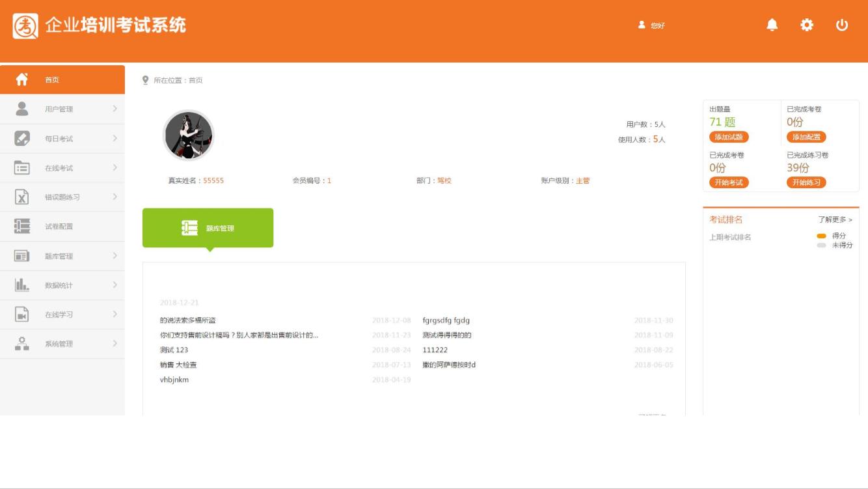Viewport: 868px width, 489px height.
Task: Open news item fgrgsdfg fgdg
Action: (x=446, y=320)
